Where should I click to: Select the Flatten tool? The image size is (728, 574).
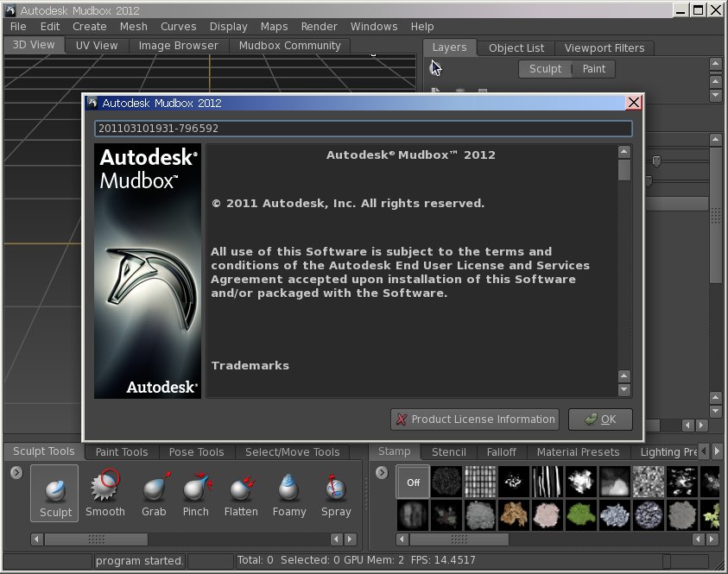241,493
